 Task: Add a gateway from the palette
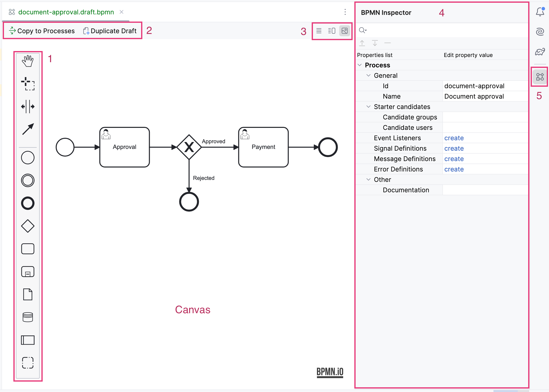point(28,226)
